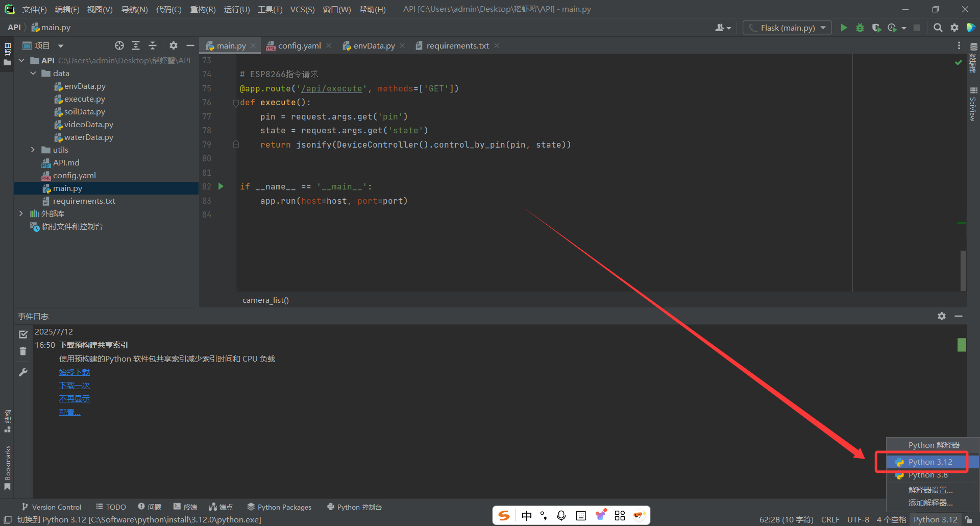Open Search Everywhere magnifier icon
The height and width of the screenshot is (526, 980).
[938, 28]
